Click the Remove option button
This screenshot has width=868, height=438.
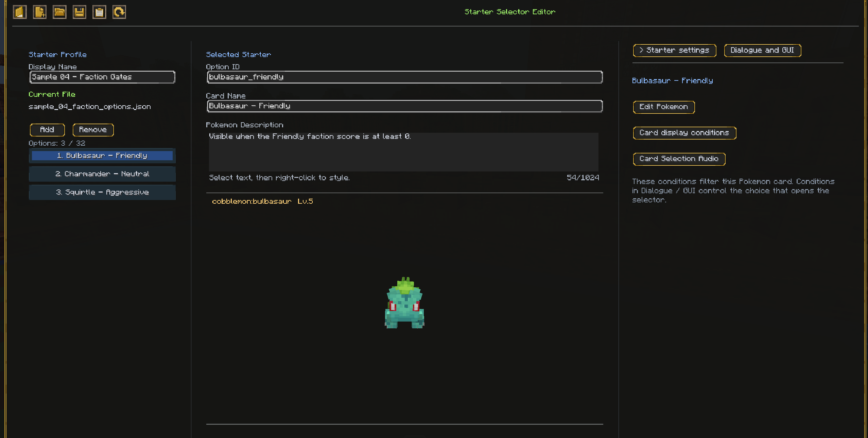pyautogui.click(x=93, y=130)
